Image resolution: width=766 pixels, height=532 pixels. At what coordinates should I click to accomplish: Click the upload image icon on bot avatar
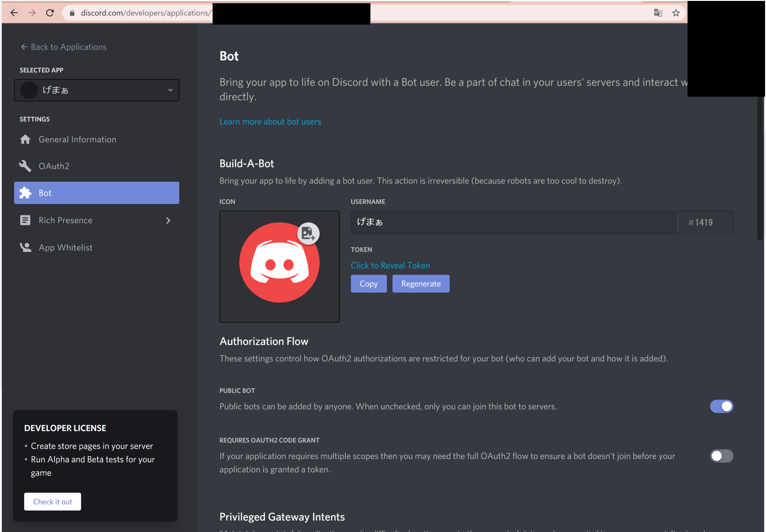pos(308,233)
